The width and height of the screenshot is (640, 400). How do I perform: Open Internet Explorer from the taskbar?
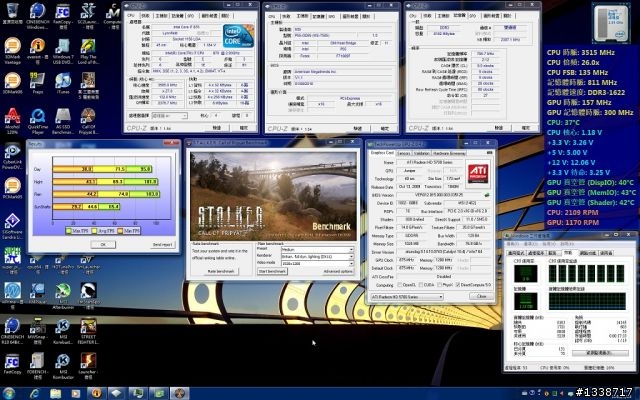click(34, 393)
